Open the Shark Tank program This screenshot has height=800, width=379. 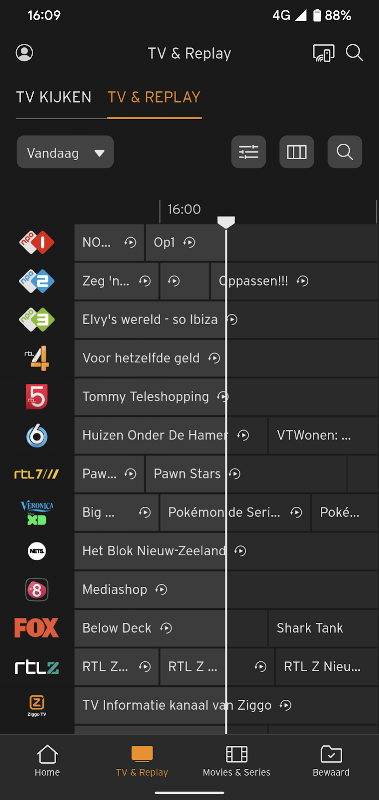point(323,628)
